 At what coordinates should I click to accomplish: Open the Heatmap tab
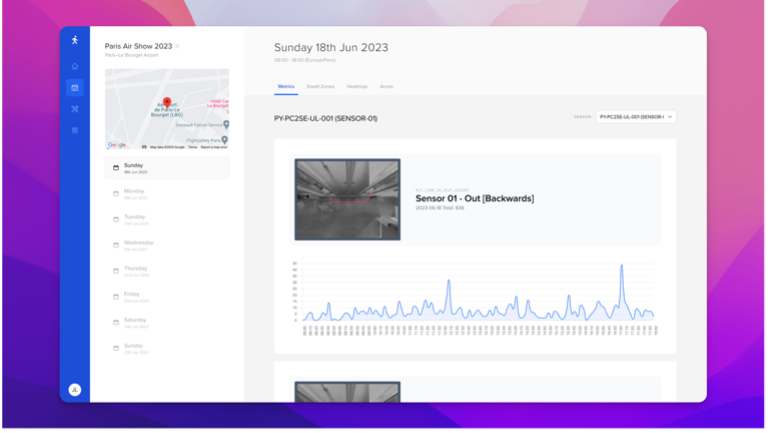coord(357,87)
